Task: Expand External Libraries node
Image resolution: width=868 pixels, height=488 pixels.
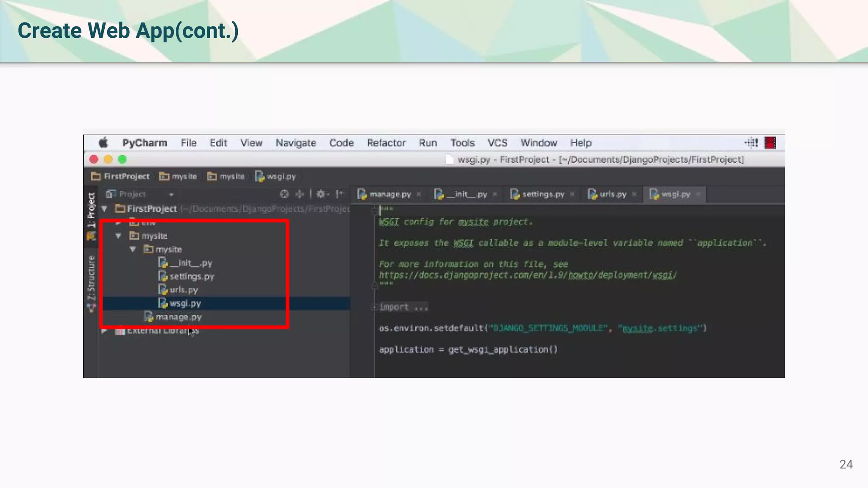Action: click(x=104, y=331)
